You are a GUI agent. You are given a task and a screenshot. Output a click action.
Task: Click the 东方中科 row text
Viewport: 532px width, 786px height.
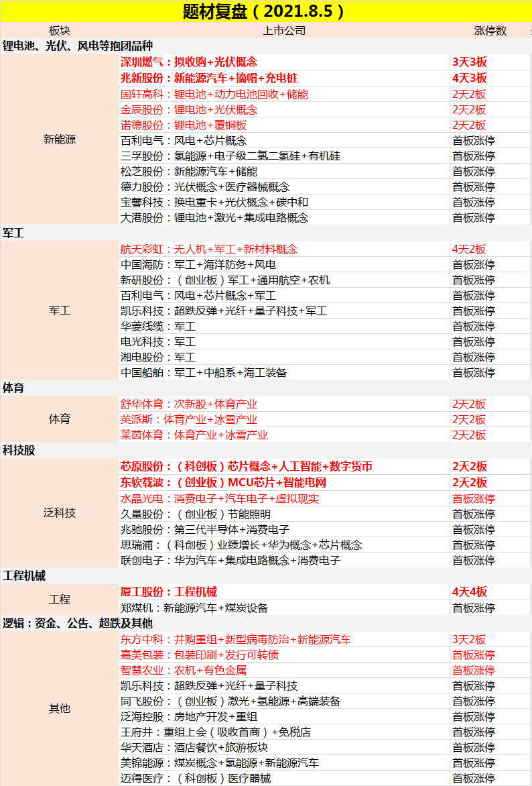click(x=235, y=640)
